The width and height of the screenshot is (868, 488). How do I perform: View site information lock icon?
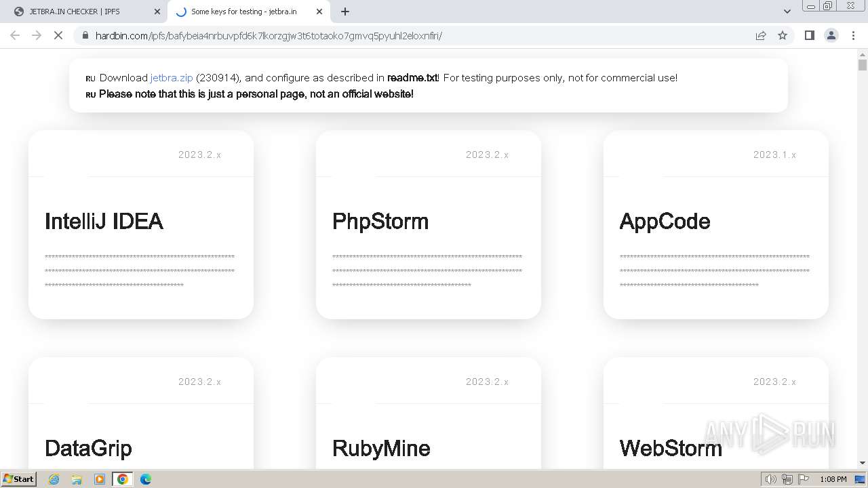(x=85, y=35)
